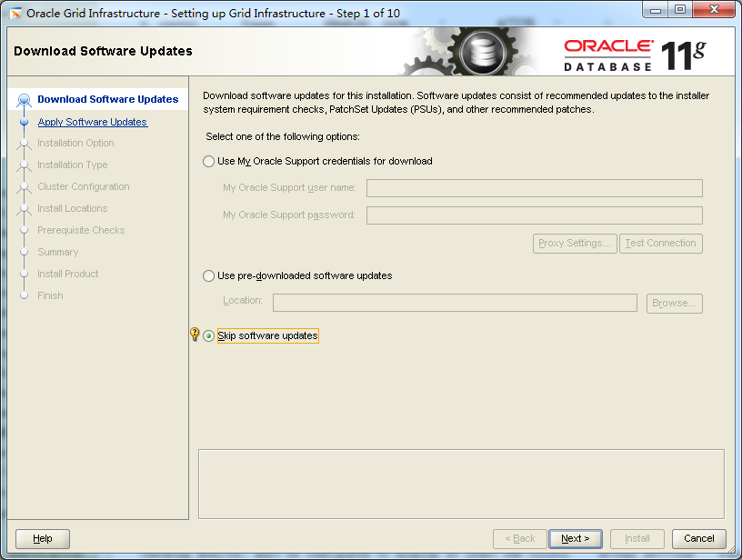This screenshot has width=742, height=560.
Task: Maximize the installer window
Action: coord(680,10)
